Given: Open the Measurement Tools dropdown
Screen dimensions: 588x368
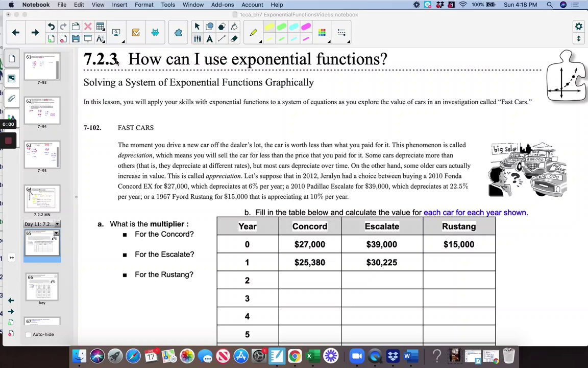Looking at the screenshot, I should coord(100,38).
